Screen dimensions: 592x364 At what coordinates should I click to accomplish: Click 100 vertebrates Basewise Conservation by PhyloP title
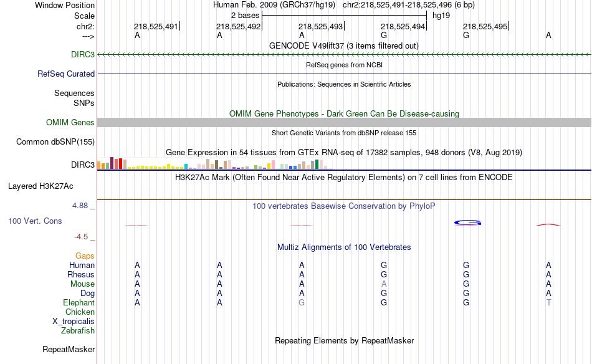point(344,206)
